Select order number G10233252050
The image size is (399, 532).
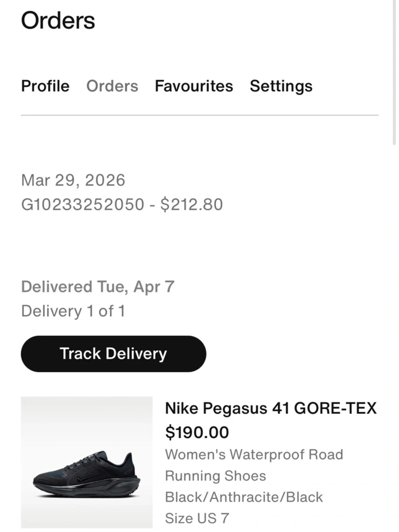pos(83,204)
